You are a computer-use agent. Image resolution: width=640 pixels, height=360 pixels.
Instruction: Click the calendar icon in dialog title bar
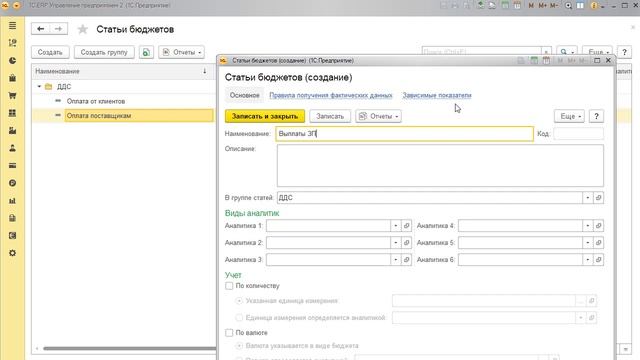pos(546,60)
